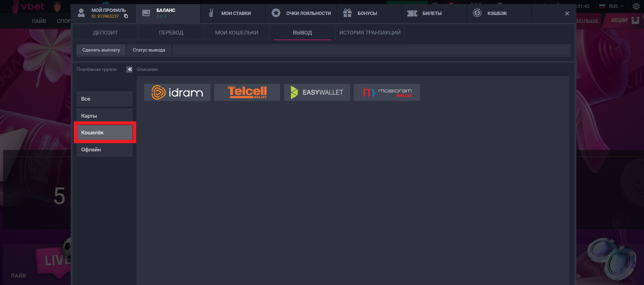Open the БОЛЬШЕ menu in site navigation
Image resolution: width=644 pixels, height=285 pixels.
587,21
